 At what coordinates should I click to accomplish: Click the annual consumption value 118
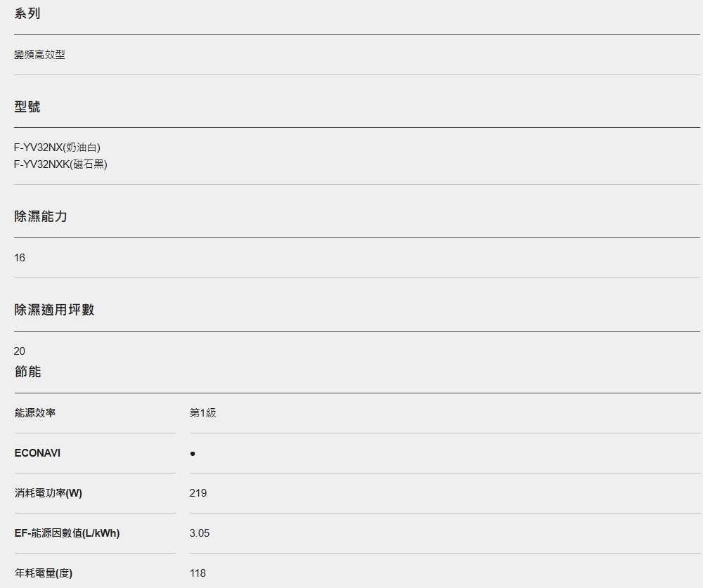pos(198,573)
